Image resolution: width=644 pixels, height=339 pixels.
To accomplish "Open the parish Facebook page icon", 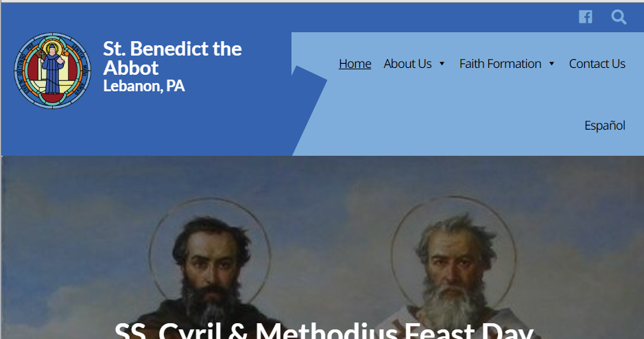I will coord(585,17).
